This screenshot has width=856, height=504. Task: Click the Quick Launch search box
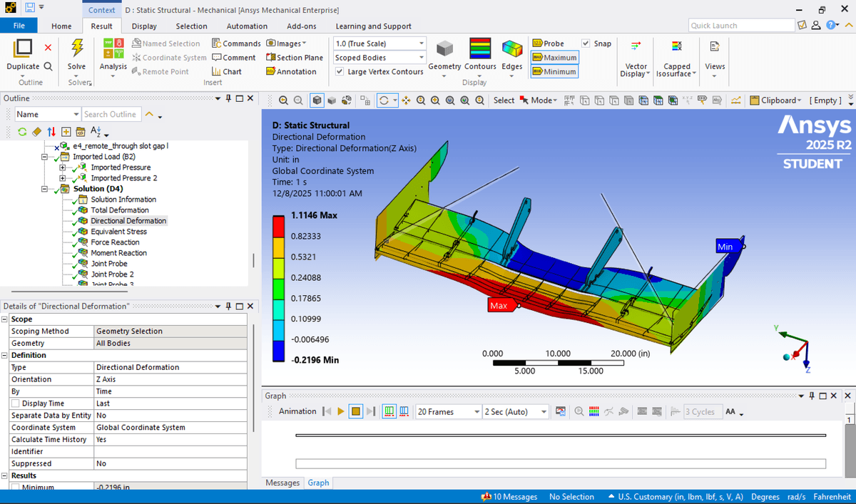741,26
